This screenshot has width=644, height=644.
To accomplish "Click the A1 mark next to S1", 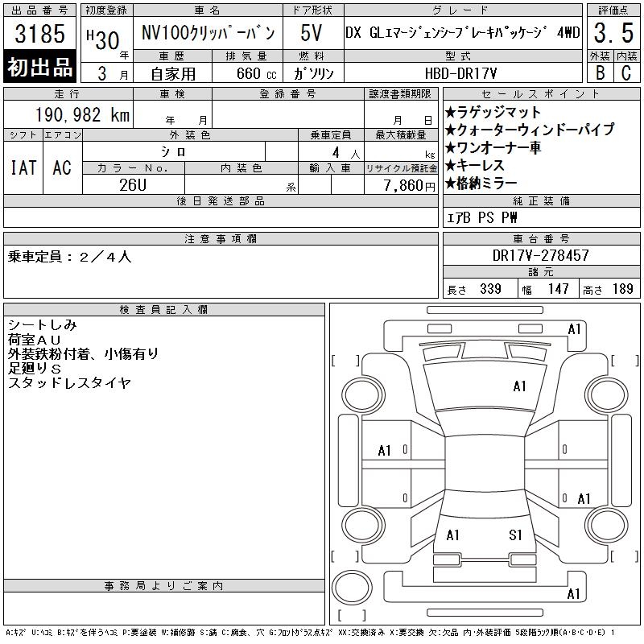I will [452, 535].
